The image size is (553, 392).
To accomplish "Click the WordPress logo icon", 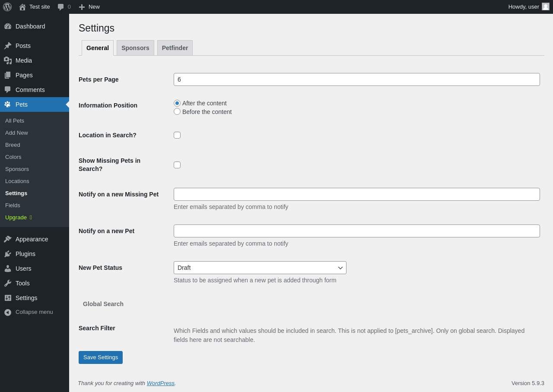I will tap(7, 7).
